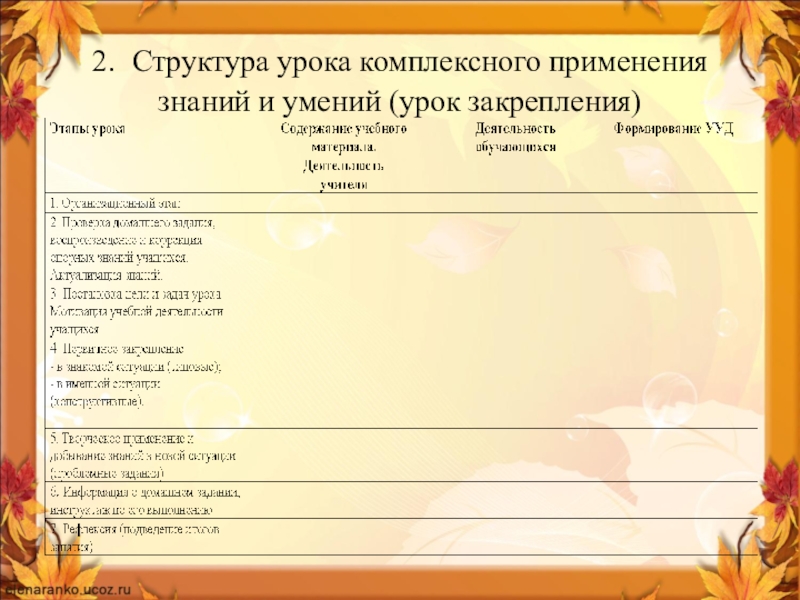Click "- в изменённой ситуации" line
Viewport: 800px width, 600px height.
pyautogui.click(x=106, y=384)
